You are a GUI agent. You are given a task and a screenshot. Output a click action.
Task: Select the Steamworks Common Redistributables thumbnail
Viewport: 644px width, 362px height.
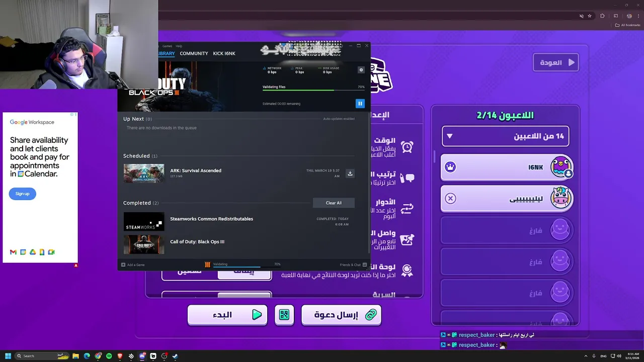click(x=144, y=222)
